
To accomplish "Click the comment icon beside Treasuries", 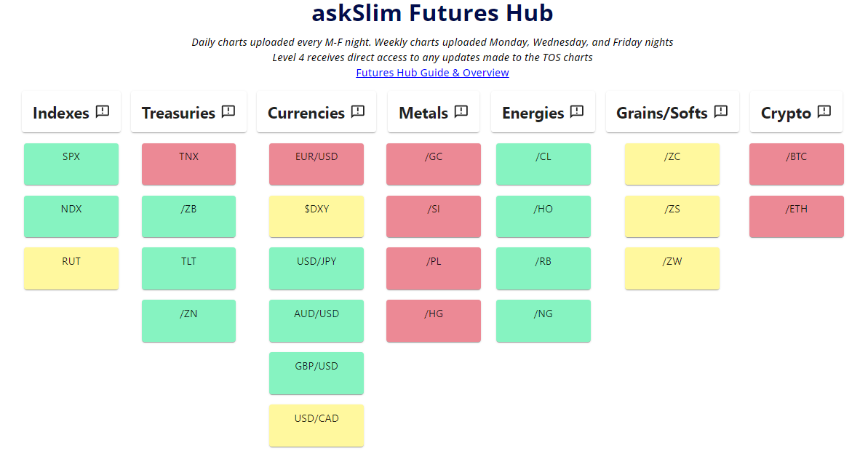I will [x=229, y=111].
